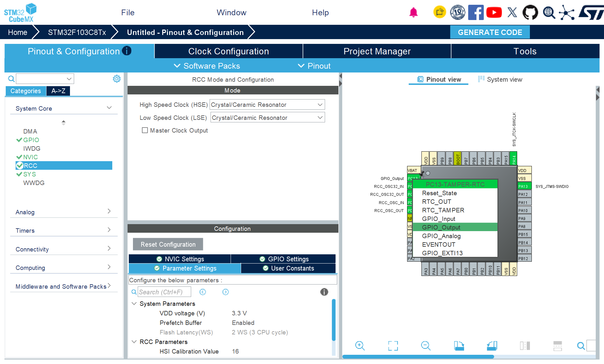Viewport: 604px width, 364px height.
Task: Open the GitHub icon
Action: tap(530, 12)
